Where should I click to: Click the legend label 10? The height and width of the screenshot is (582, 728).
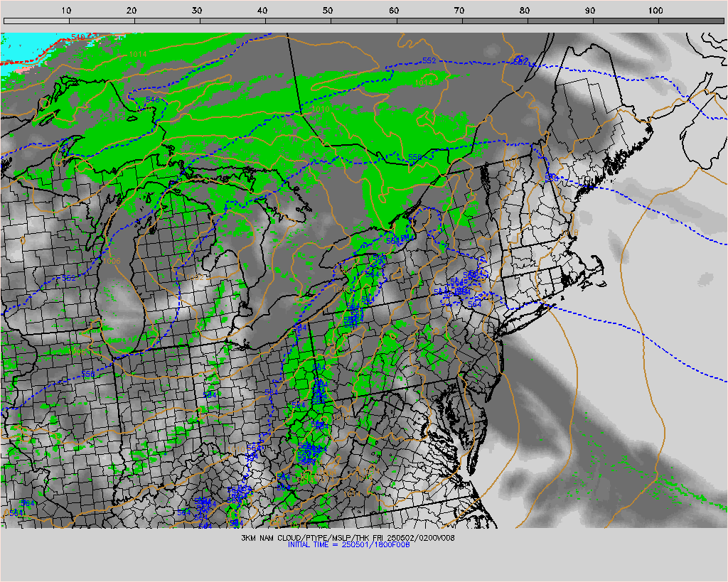point(66,10)
